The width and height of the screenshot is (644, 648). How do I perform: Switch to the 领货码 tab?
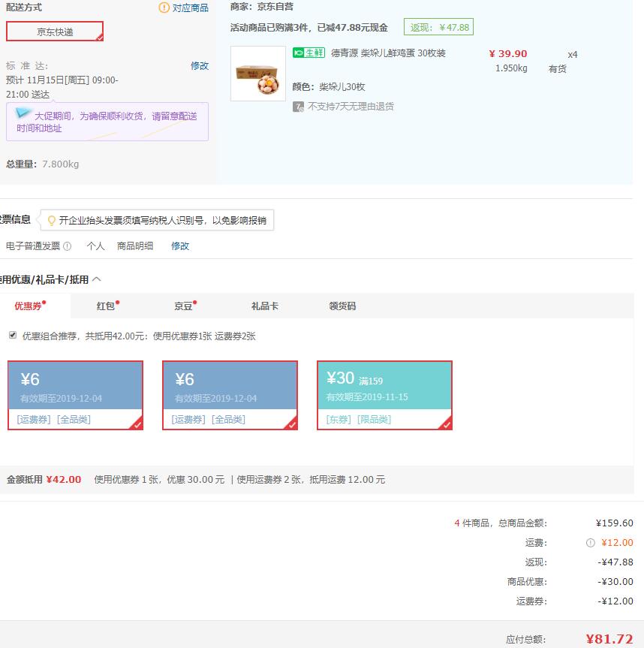(342, 306)
